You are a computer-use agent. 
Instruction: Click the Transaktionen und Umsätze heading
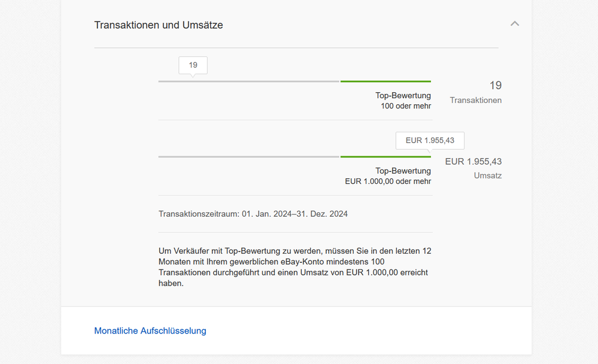coord(159,25)
